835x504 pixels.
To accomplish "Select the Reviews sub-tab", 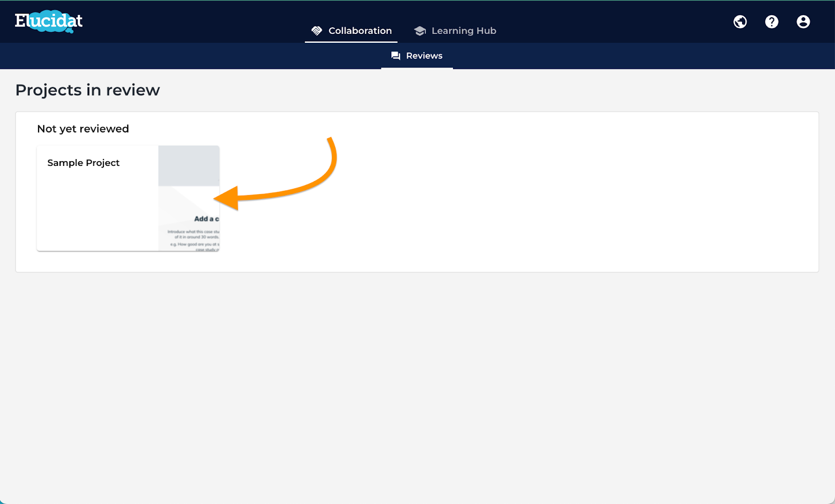I will (417, 56).
